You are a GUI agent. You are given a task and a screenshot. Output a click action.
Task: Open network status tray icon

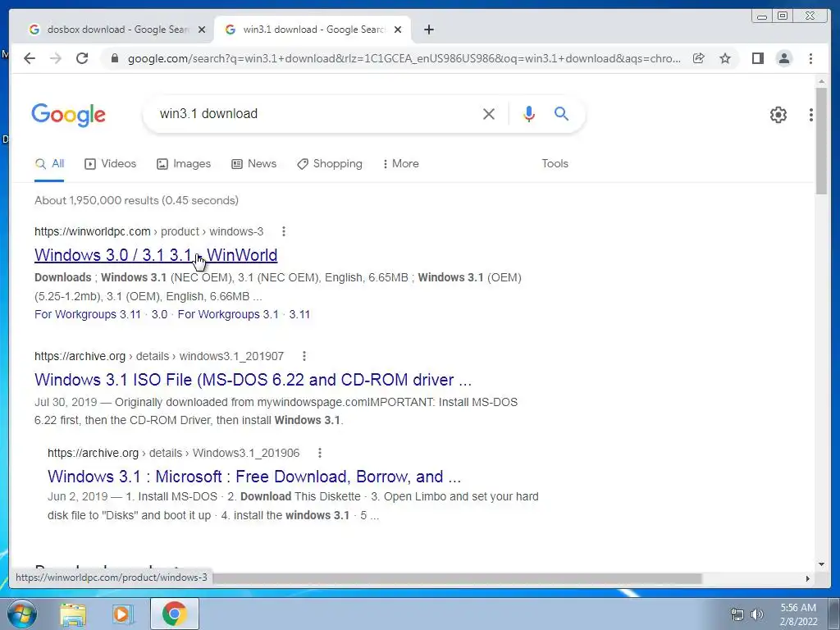(737, 614)
